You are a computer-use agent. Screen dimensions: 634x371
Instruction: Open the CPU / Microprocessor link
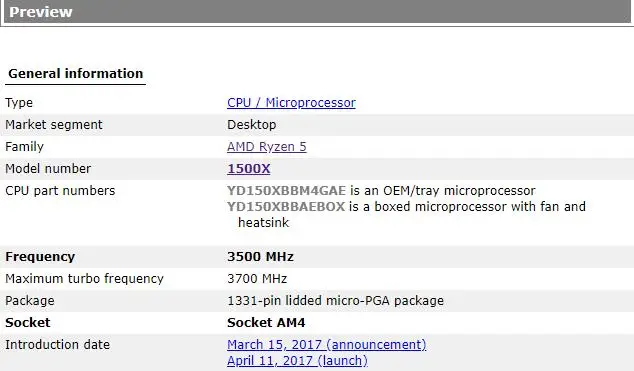click(x=291, y=103)
